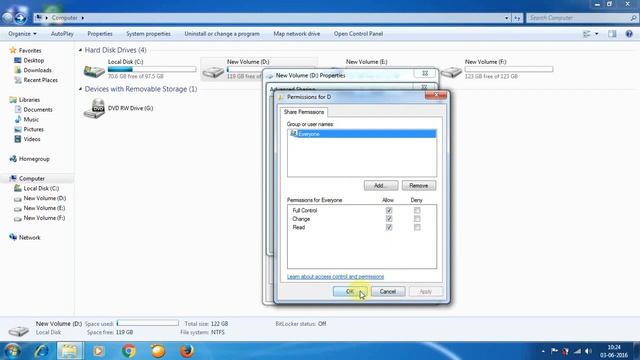Open the address bar history dropdown
Screen dimensions: 640x360
point(507,18)
